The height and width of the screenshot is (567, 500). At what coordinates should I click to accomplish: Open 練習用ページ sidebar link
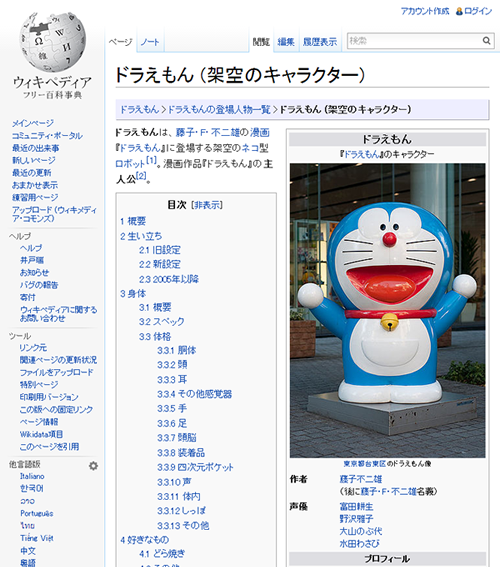click(35, 197)
